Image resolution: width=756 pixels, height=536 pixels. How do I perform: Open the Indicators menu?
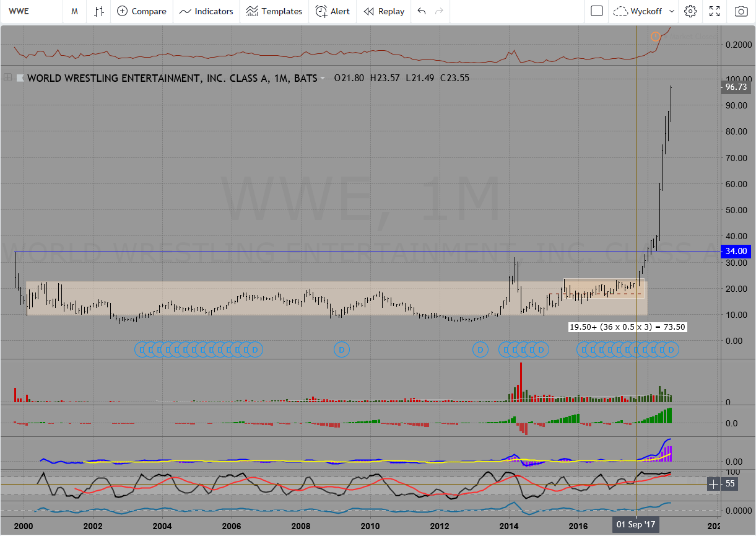pyautogui.click(x=206, y=11)
